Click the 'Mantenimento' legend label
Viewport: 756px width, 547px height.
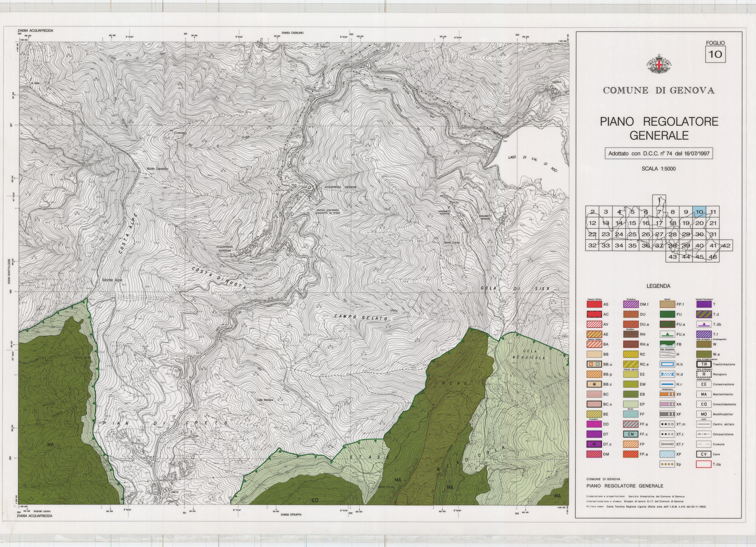[x=723, y=394]
